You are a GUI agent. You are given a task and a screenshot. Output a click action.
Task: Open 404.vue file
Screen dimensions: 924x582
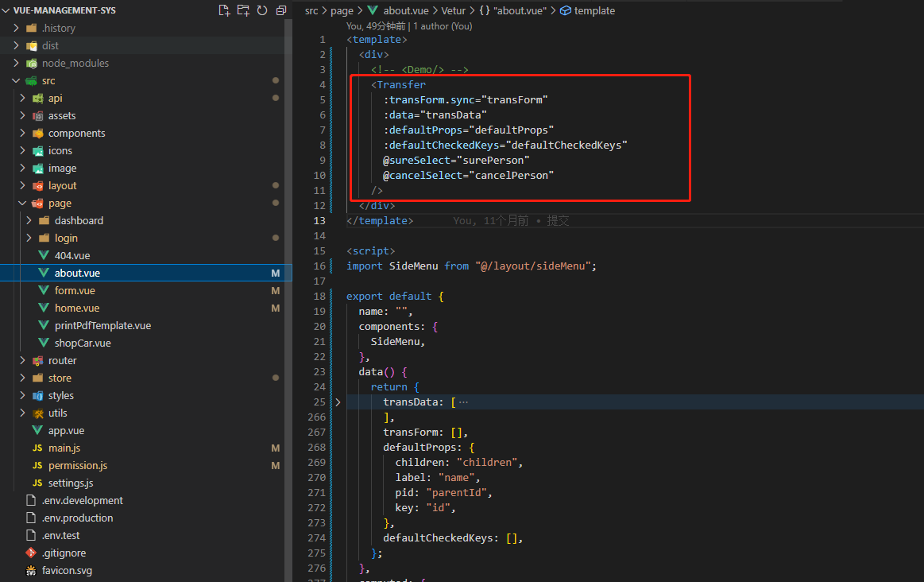click(x=72, y=255)
